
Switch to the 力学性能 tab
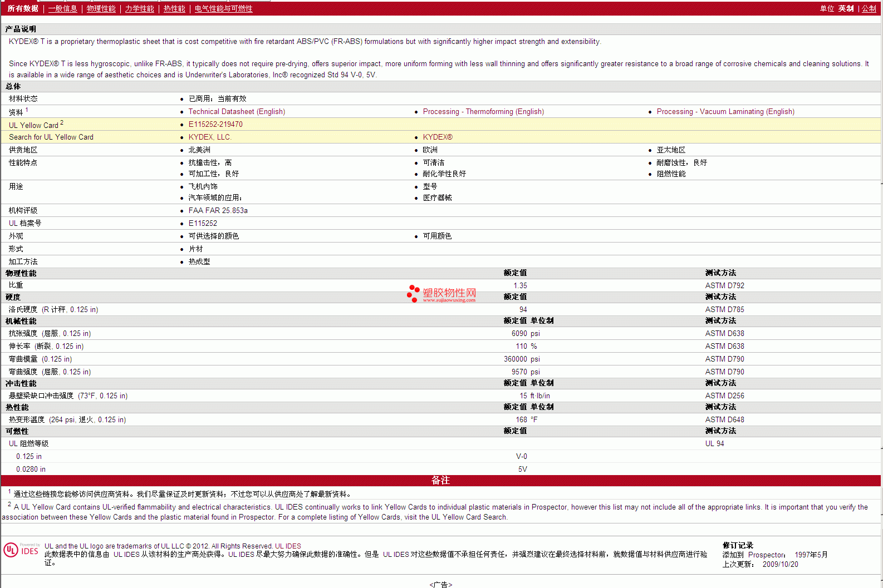pyautogui.click(x=140, y=9)
